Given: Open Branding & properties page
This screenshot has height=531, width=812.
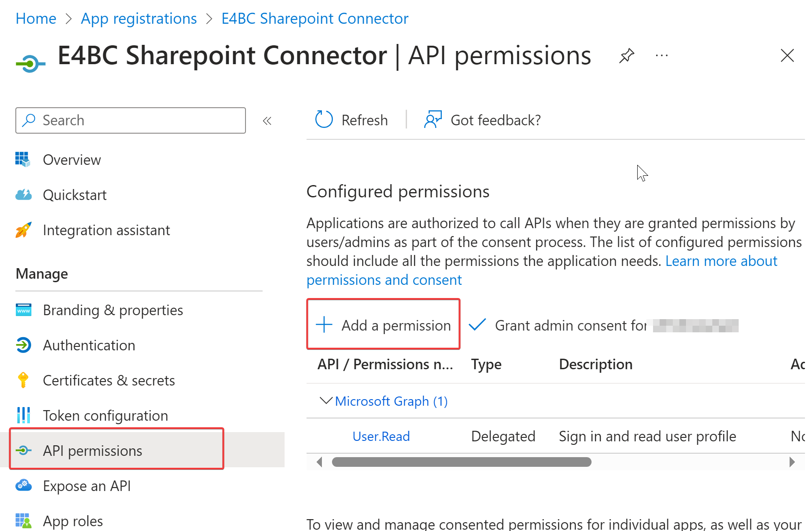Looking at the screenshot, I should point(112,310).
